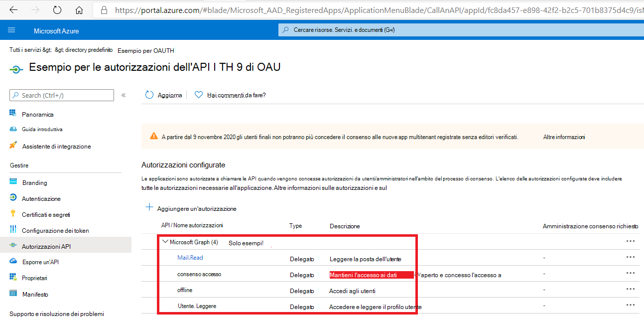
Task: Click the Esempio per OAUTH breadcrumb
Action: pos(146,50)
